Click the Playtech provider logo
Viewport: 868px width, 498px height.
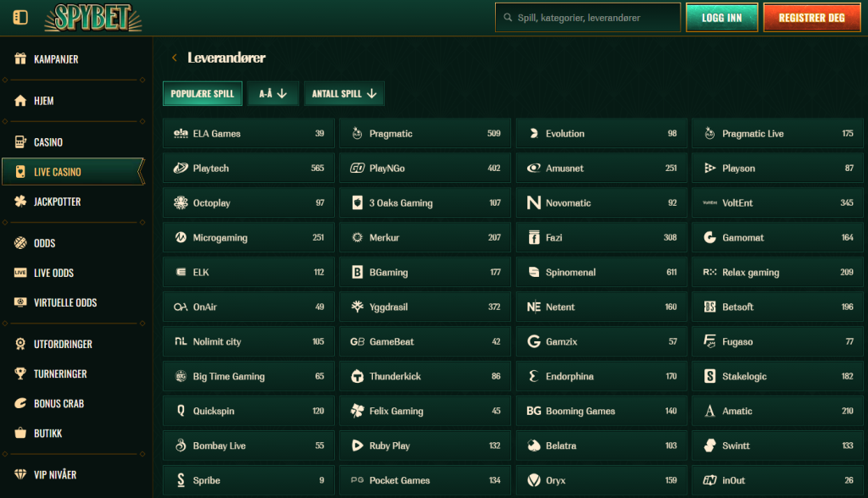tap(181, 169)
